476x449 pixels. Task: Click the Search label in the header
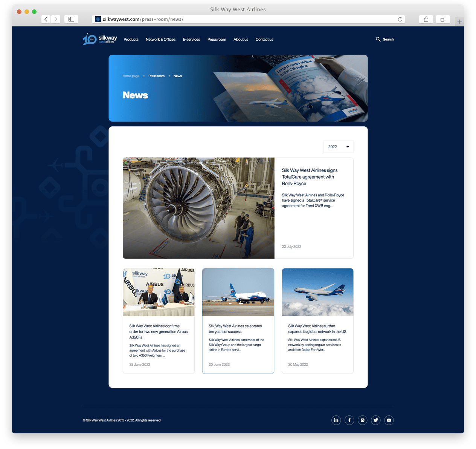(388, 39)
